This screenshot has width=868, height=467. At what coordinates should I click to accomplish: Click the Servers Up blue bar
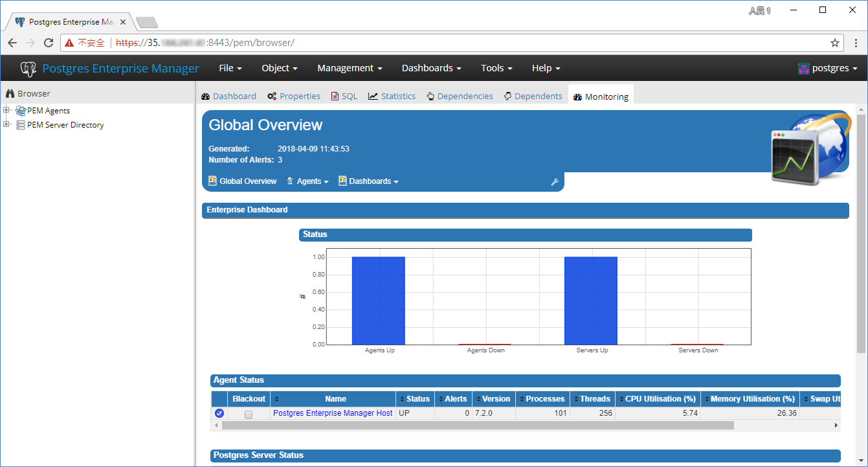click(x=591, y=301)
